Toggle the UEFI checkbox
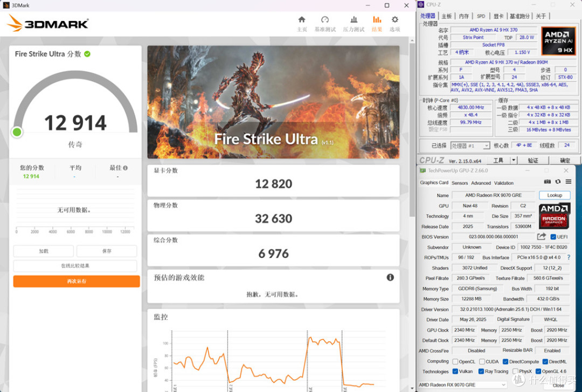 553,237
